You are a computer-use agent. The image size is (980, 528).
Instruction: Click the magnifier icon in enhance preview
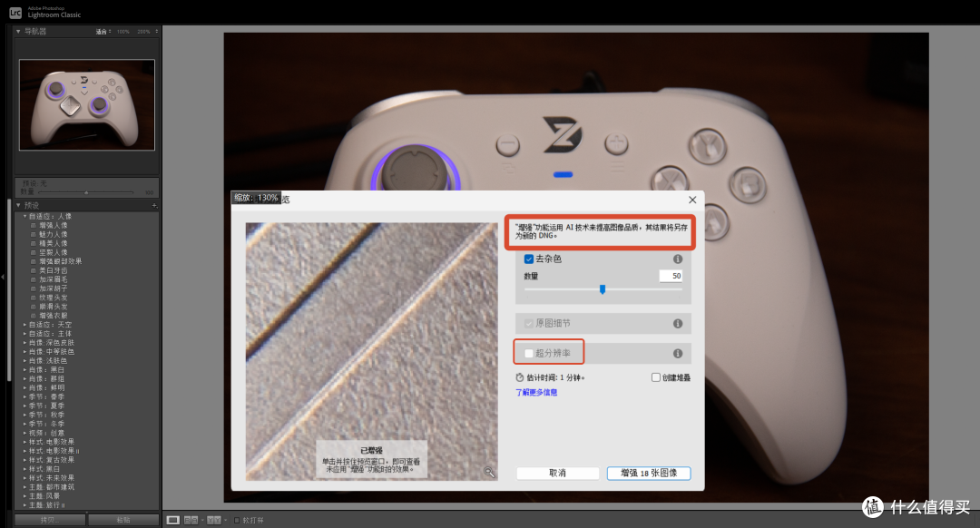click(489, 473)
